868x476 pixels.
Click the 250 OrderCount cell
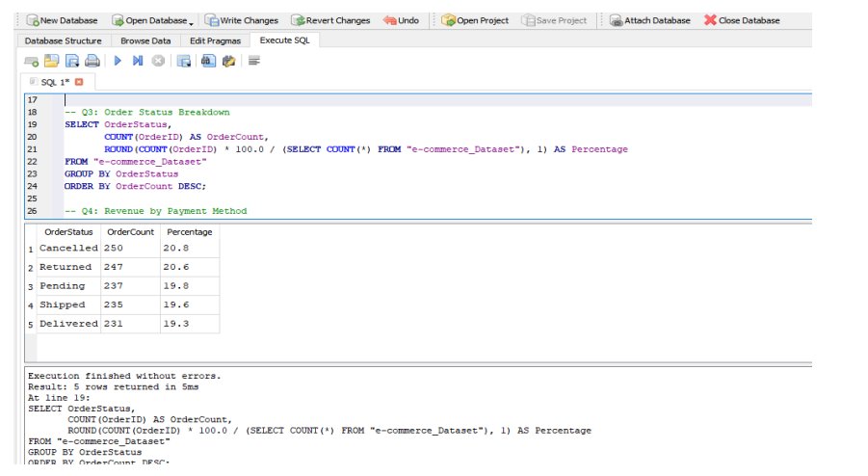pyautogui.click(x=131, y=249)
